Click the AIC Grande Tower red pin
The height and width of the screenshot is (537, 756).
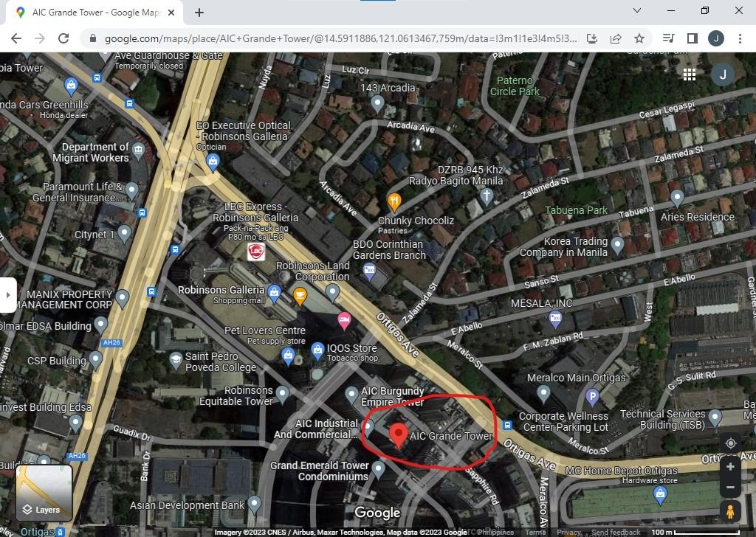[x=399, y=435]
